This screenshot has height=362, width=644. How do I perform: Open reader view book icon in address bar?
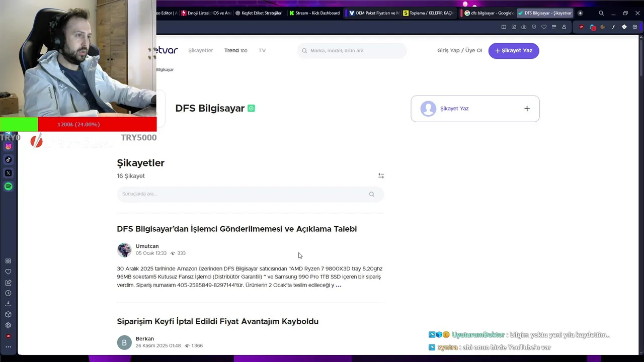[504, 27]
